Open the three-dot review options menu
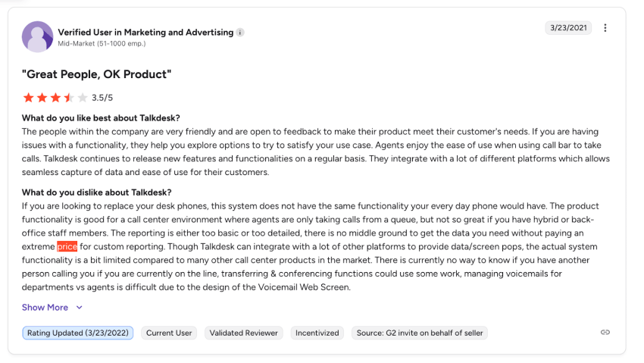 (605, 28)
